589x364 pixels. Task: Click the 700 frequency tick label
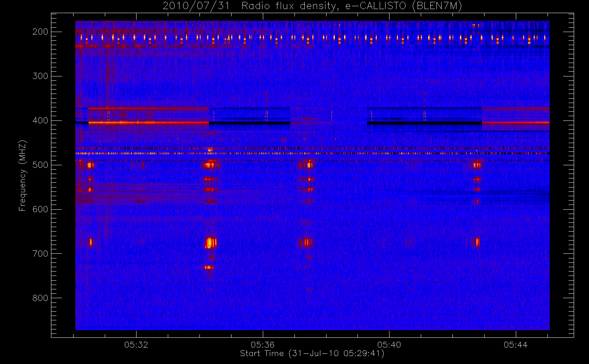tap(40, 254)
